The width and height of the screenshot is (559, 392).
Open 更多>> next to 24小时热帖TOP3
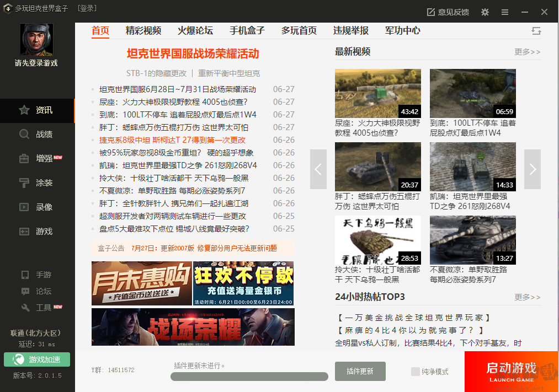(x=528, y=297)
